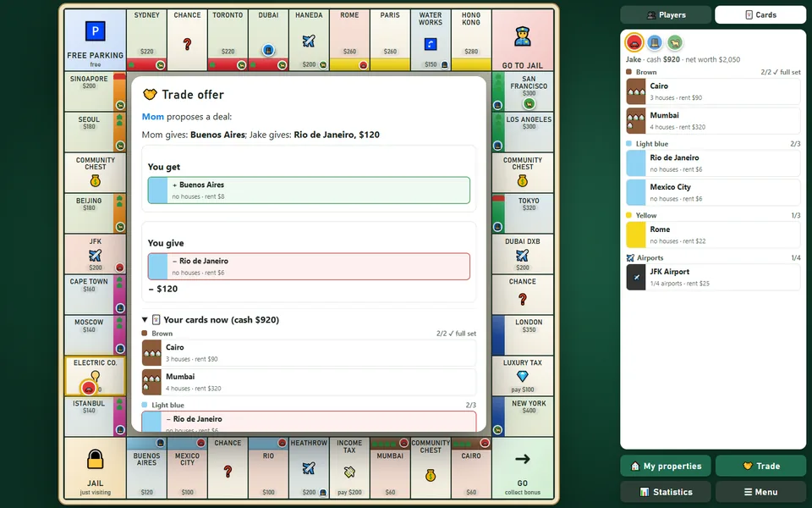Viewport: 812px width, 508px height.
Task: Click the Income Tax icon
Action: click(349, 472)
